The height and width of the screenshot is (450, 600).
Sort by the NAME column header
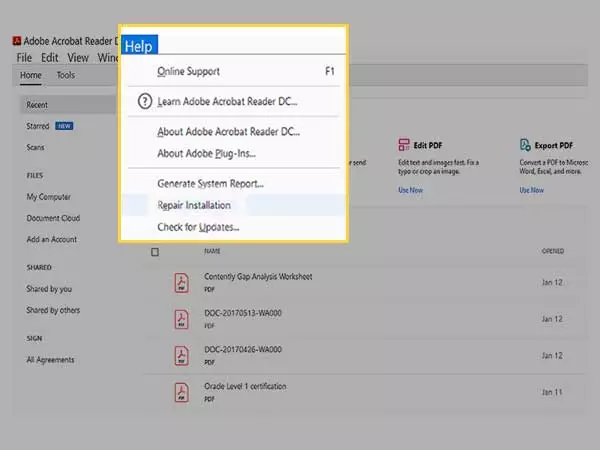212,251
